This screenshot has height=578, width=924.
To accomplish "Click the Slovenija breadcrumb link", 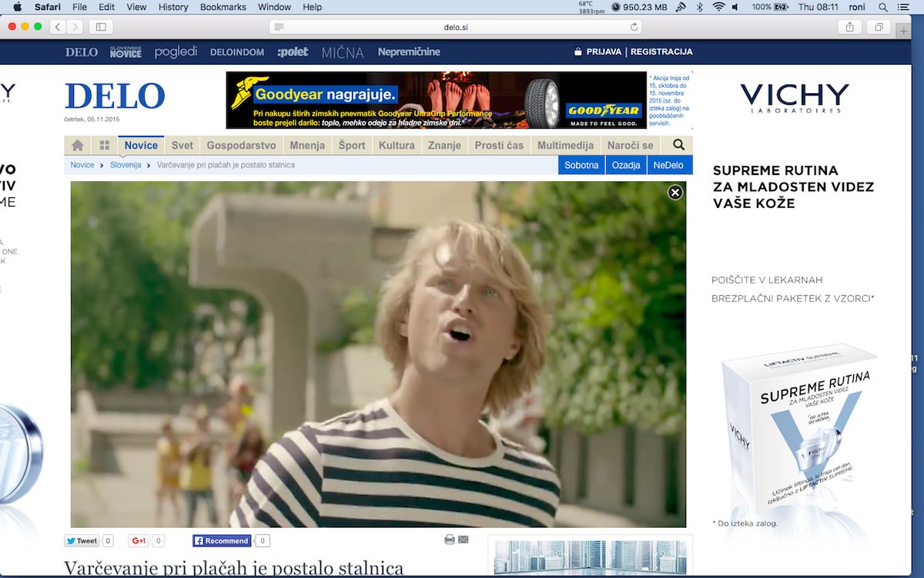I will point(126,165).
